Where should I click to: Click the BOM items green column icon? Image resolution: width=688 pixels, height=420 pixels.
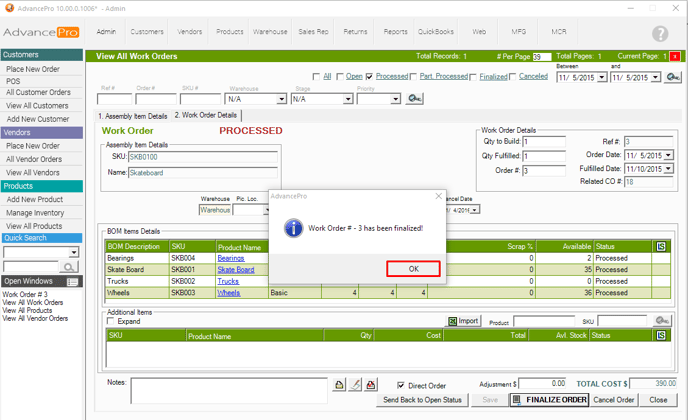[x=661, y=246]
